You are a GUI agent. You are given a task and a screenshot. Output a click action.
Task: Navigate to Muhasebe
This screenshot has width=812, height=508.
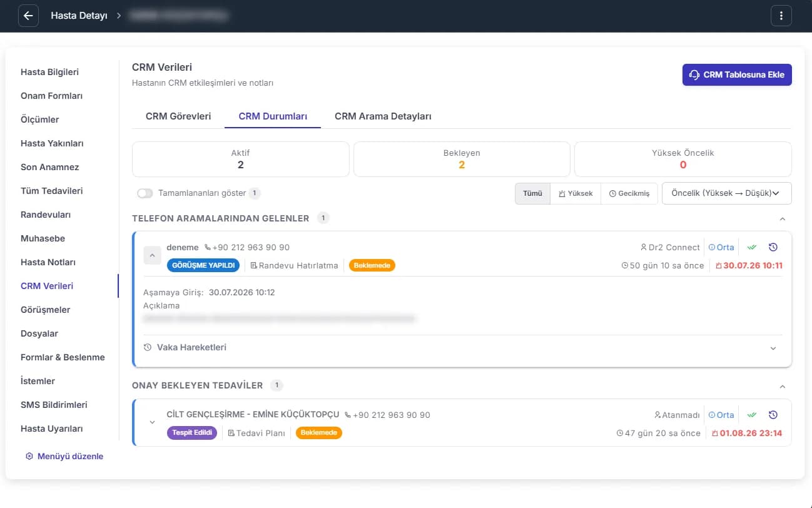[x=43, y=238]
